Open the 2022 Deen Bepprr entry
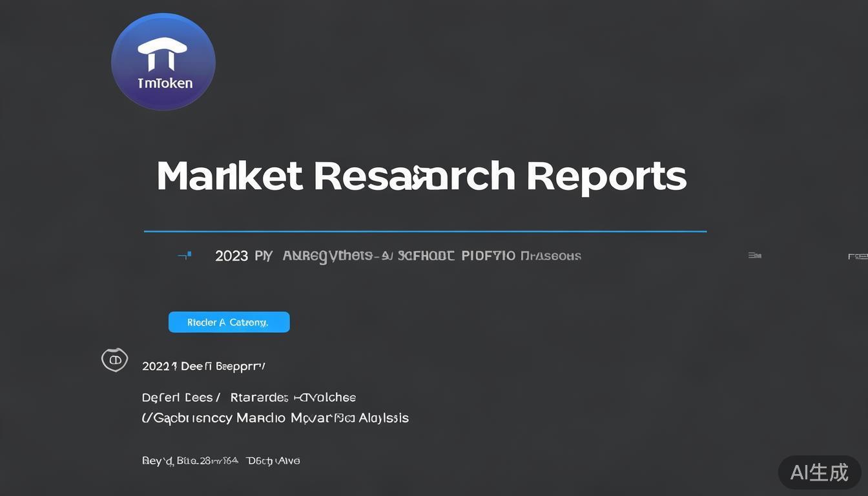868x496 pixels. pyautogui.click(x=203, y=366)
